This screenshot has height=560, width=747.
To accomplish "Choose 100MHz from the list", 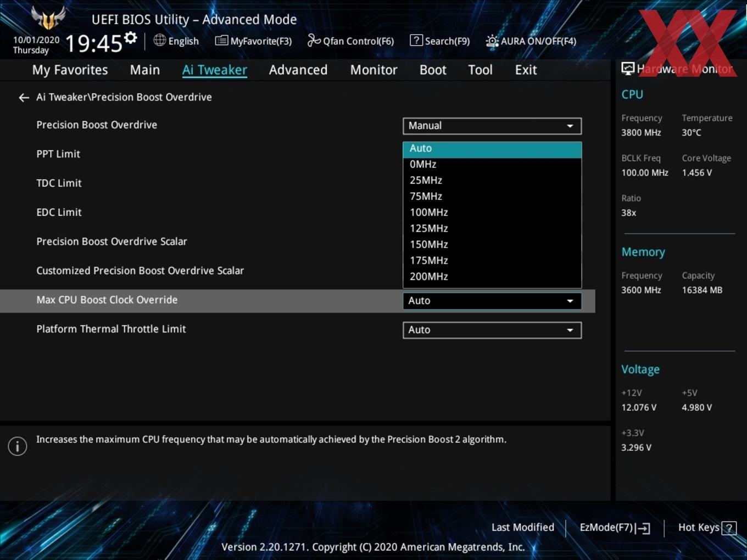I will 492,212.
